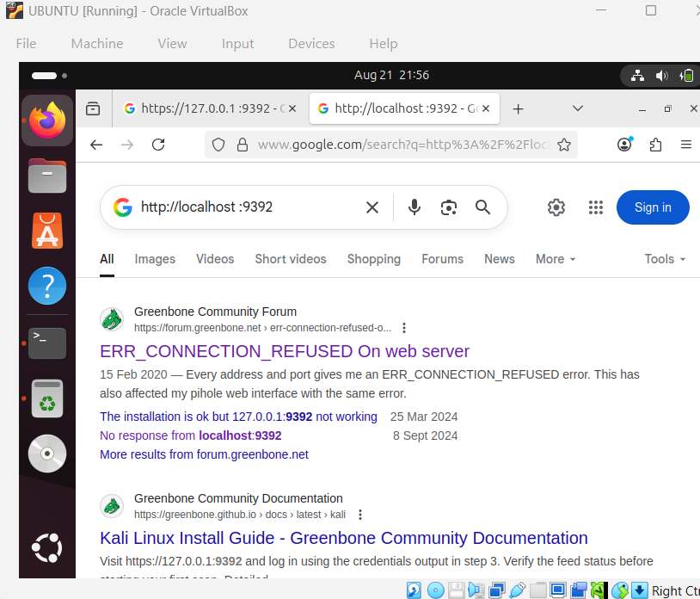Reload the current page
Screen dimensions: 700x599
[158, 145]
